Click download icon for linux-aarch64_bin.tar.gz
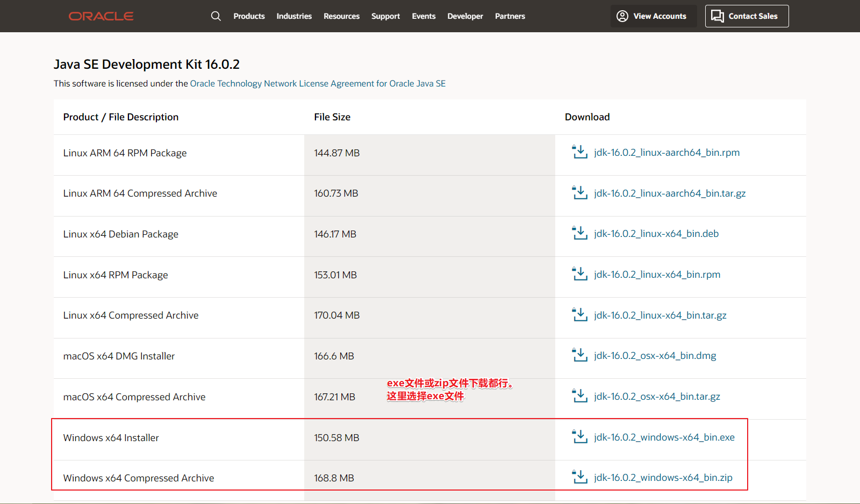 coord(579,193)
